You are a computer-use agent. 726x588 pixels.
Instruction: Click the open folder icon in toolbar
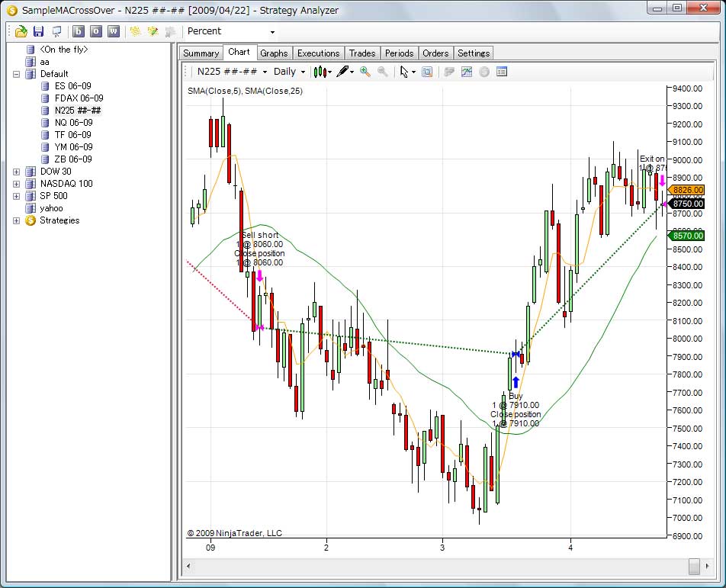(21, 31)
